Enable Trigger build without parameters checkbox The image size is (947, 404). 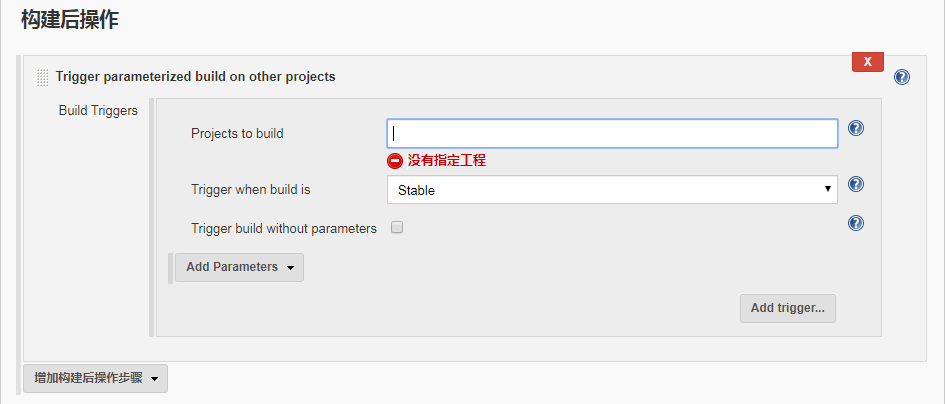(397, 228)
